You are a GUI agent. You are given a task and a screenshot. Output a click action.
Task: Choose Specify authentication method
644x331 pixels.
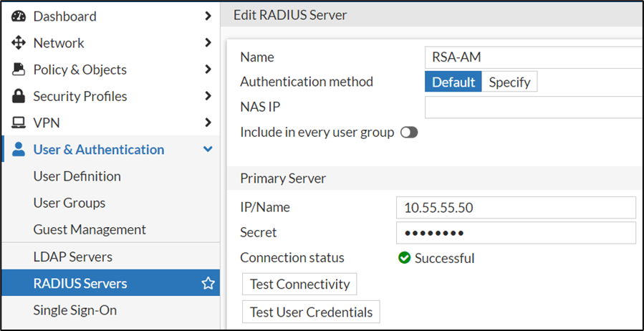coord(509,82)
